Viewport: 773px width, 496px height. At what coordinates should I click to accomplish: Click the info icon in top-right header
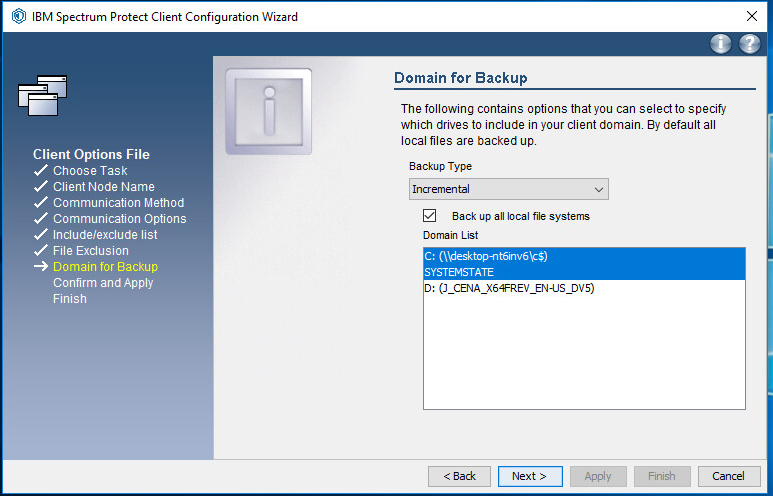pyautogui.click(x=720, y=43)
